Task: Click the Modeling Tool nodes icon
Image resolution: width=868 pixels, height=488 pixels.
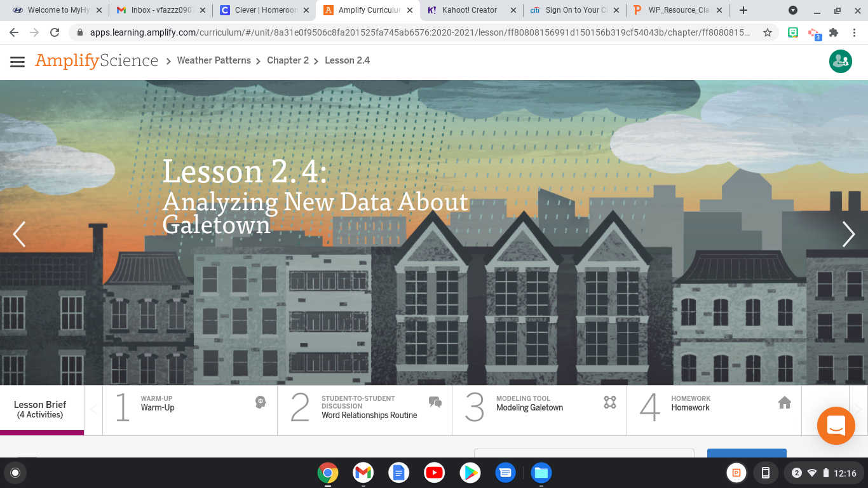Action: tap(610, 402)
